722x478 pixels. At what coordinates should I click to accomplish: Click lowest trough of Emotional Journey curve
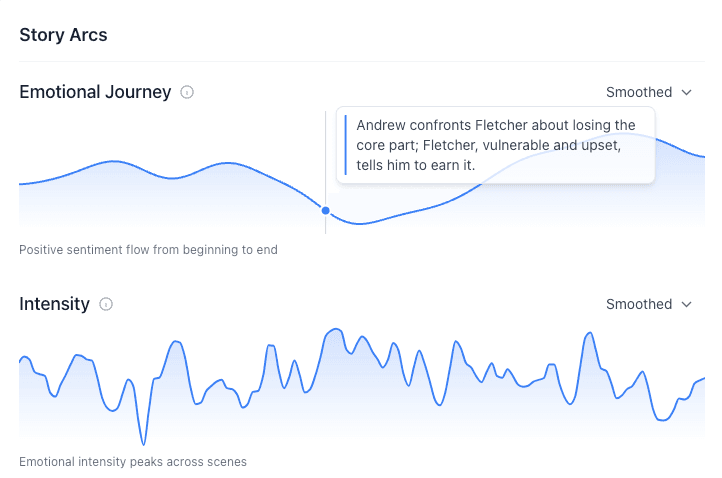point(361,223)
